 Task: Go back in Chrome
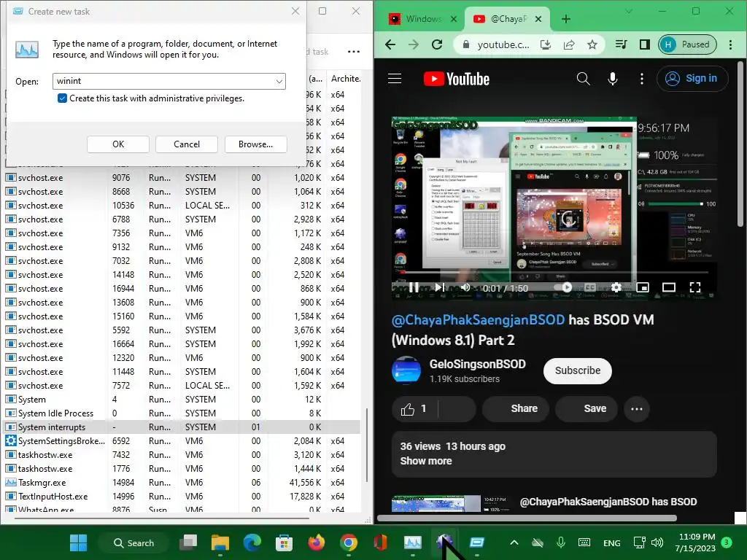point(390,44)
